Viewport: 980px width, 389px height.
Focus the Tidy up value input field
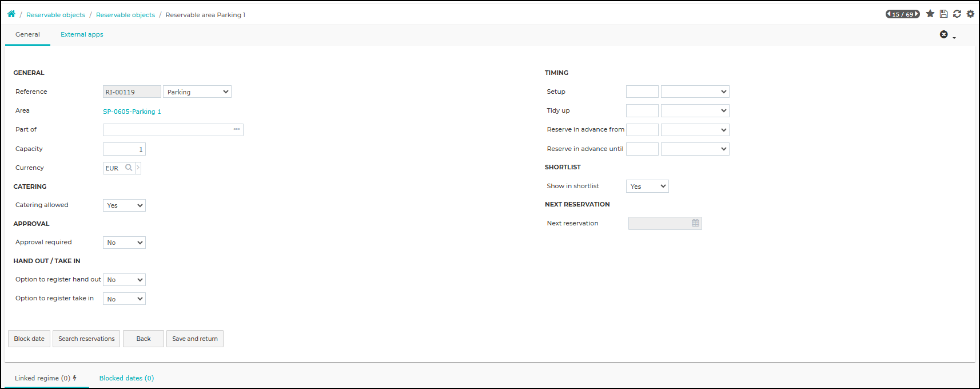tap(642, 110)
